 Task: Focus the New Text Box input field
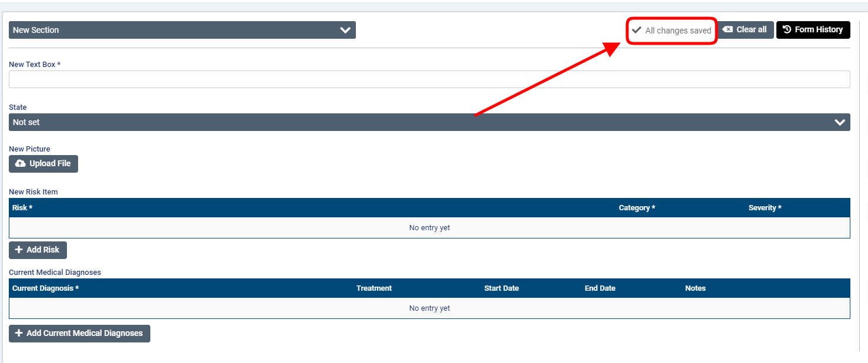pyautogui.click(x=429, y=79)
